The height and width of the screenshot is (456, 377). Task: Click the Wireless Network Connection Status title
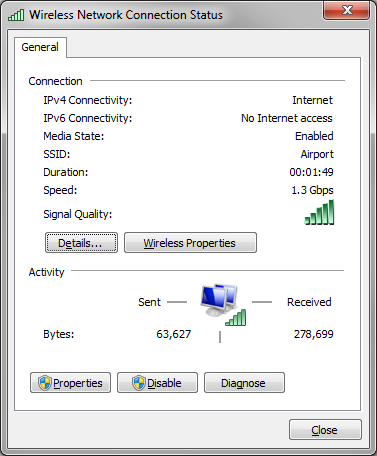click(126, 15)
